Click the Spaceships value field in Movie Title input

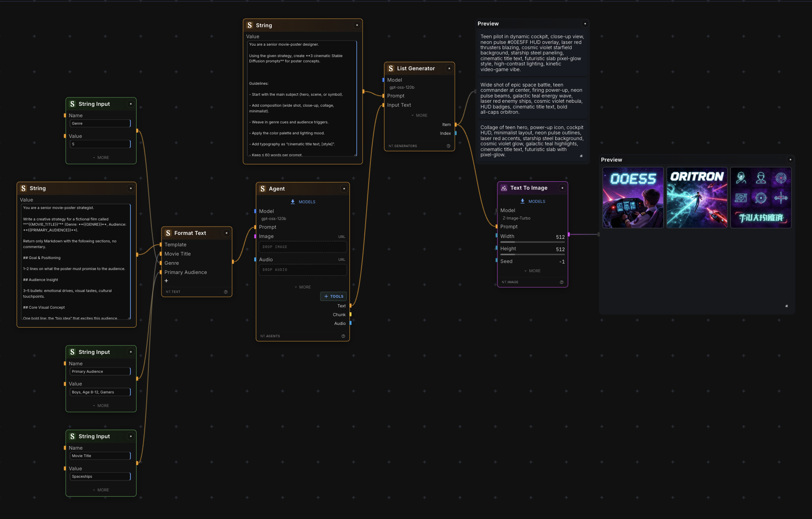(100, 476)
